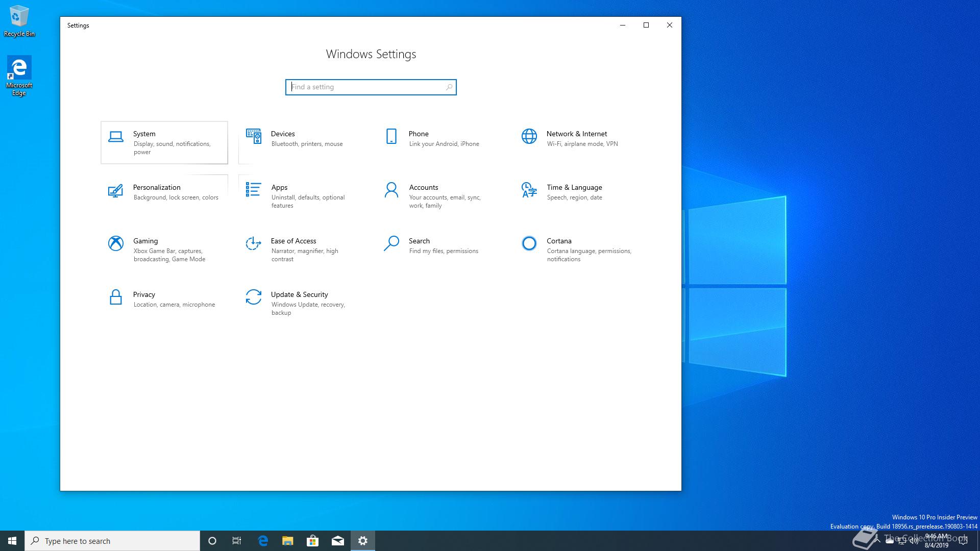Open volume speaker tray icon
Viewport: 980px width, 551px height.
[x=914, y=541]
